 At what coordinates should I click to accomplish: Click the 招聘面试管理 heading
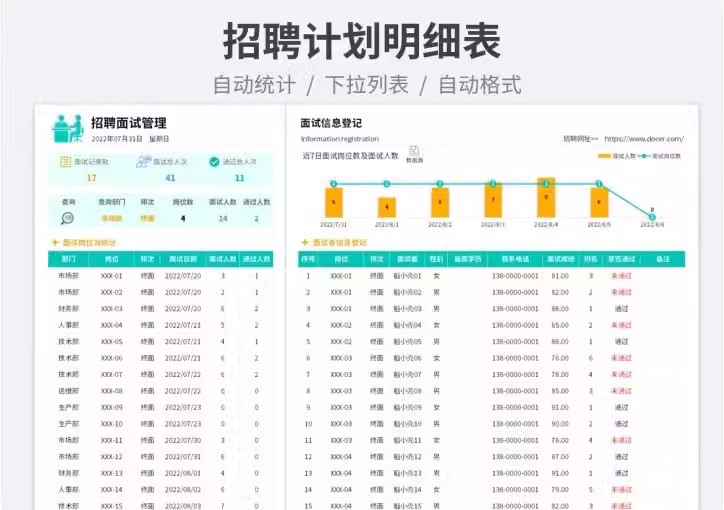point(129,123)
